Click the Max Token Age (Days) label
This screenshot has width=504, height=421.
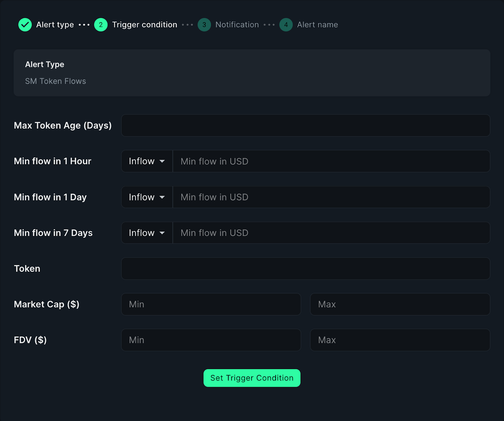pyautogui.click(x=63, y=126)
